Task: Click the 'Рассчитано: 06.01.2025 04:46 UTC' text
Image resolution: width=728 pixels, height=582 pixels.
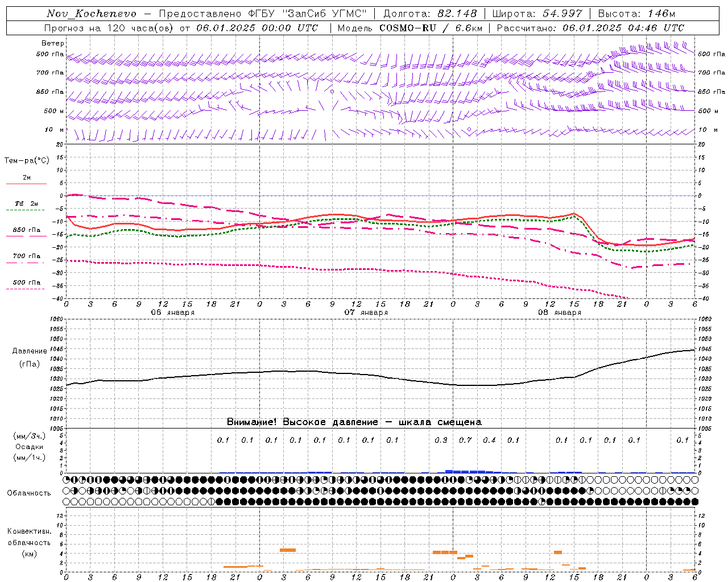Action: coord(590,28)
